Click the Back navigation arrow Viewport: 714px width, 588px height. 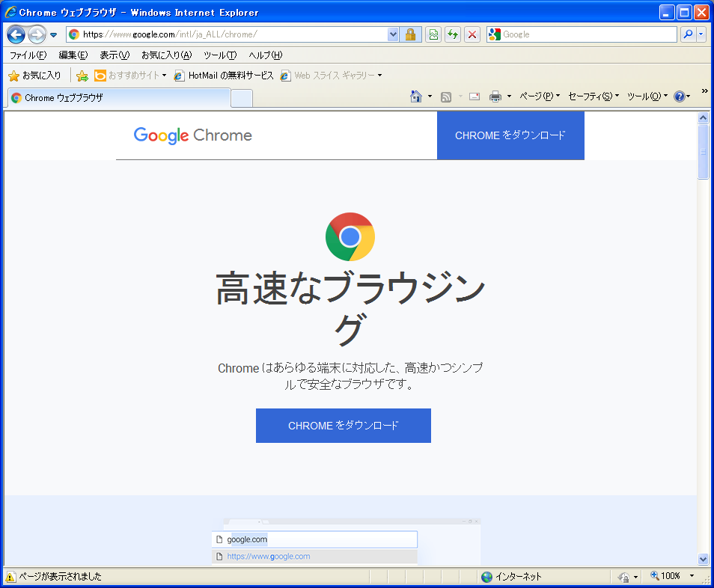pyautogui.click(x=16, y=34)
